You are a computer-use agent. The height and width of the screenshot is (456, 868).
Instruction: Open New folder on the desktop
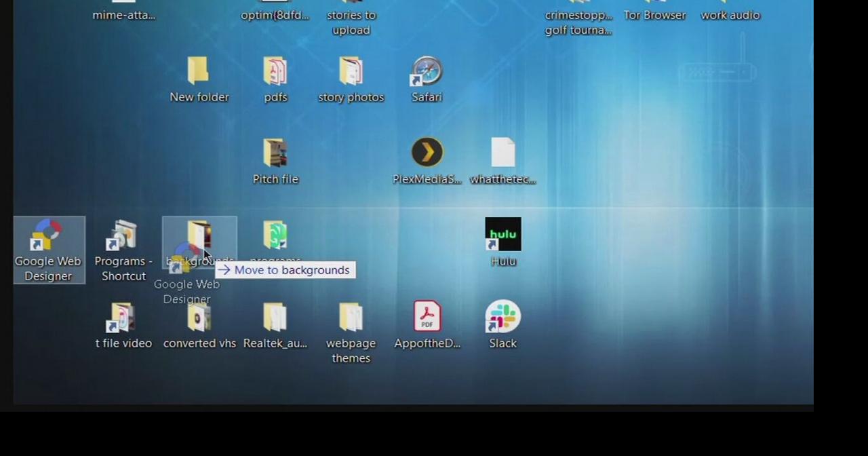point(199,71)
